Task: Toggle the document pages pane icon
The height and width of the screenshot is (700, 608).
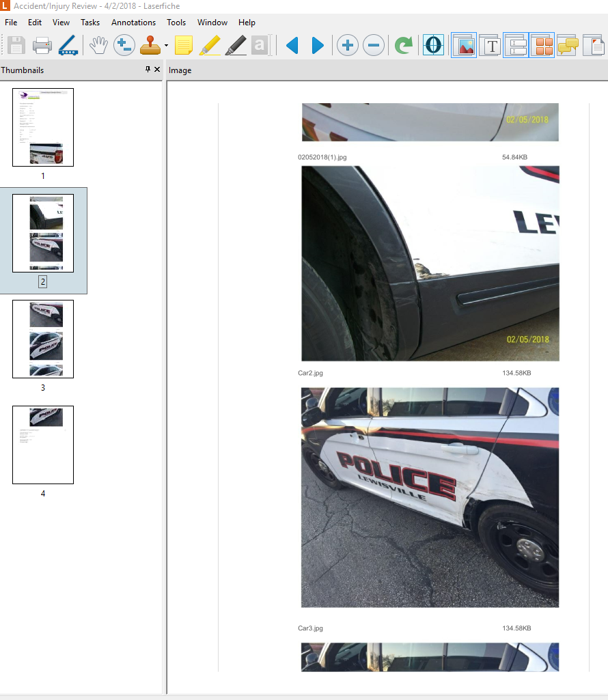Action: [594, 45]
